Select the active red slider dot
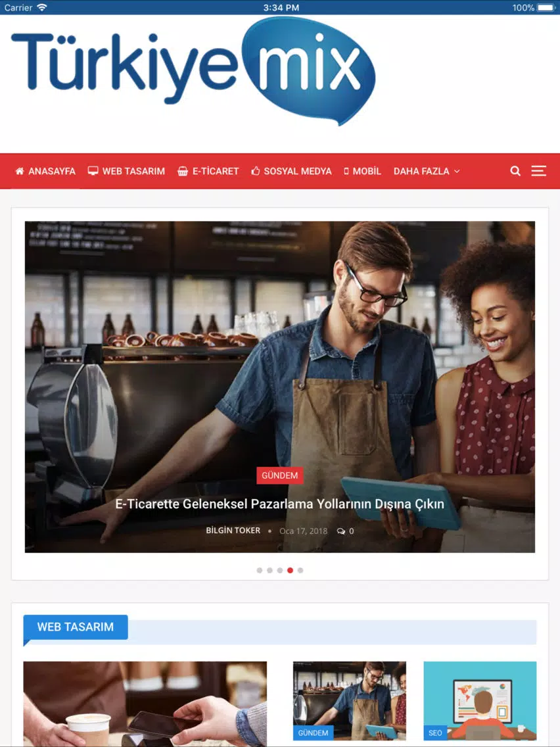Viewport: 560px width, 747px height. tap(290, 570)
